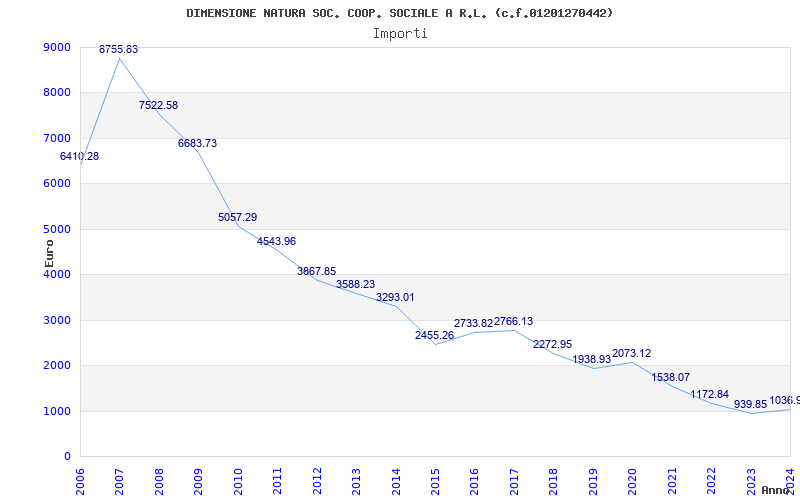
Task: Click the Anno x-axis title
Action: click(x=775, y=490)
